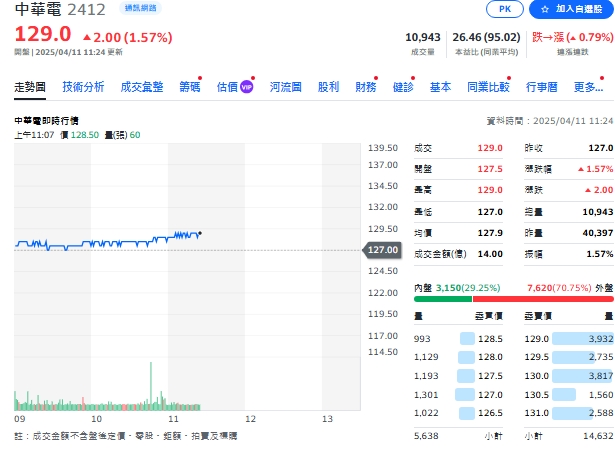Switch to the 技術分析 tab
This screenshot has width=615, height=454.
(x=83, y=87)
